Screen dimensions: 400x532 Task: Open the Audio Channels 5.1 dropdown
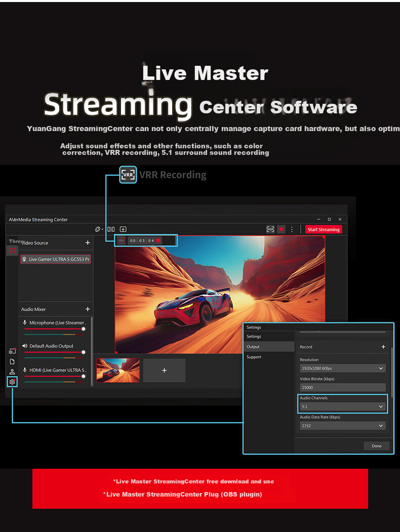click(x=343, y=406)
